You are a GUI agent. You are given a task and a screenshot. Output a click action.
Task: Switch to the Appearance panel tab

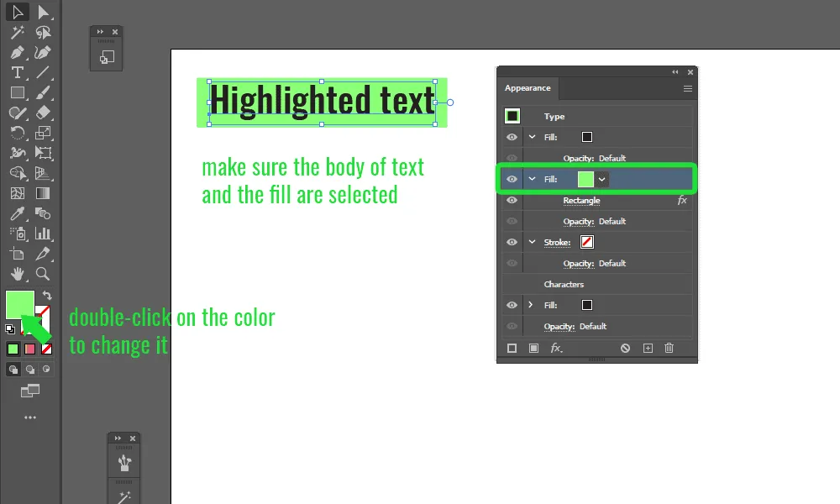pyautogui.click(x=528, y=88)
